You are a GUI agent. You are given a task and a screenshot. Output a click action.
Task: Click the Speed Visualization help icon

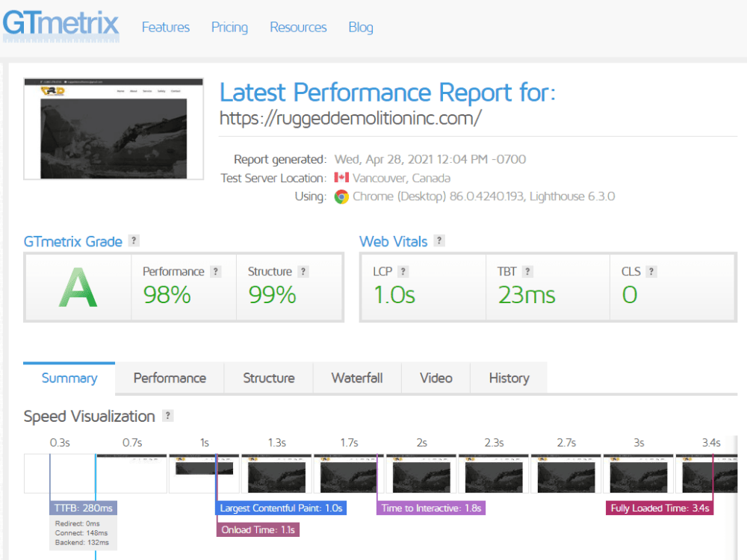[167, 416]
